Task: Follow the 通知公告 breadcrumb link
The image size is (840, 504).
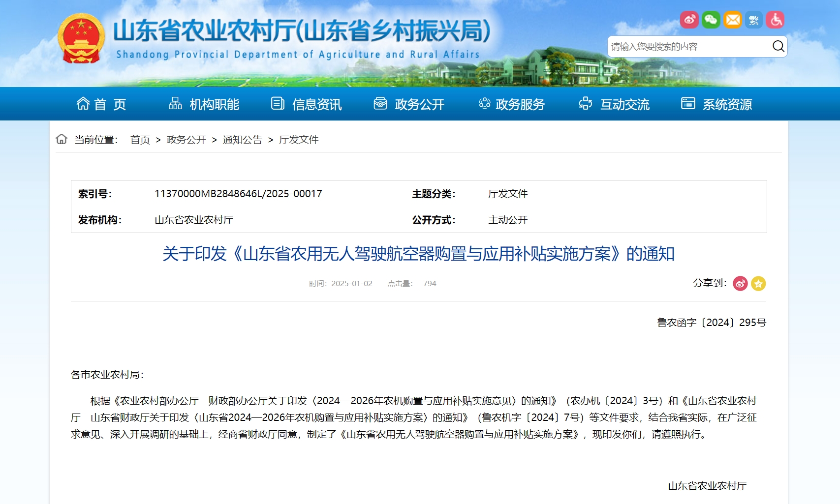Action: tap(242, 140)
